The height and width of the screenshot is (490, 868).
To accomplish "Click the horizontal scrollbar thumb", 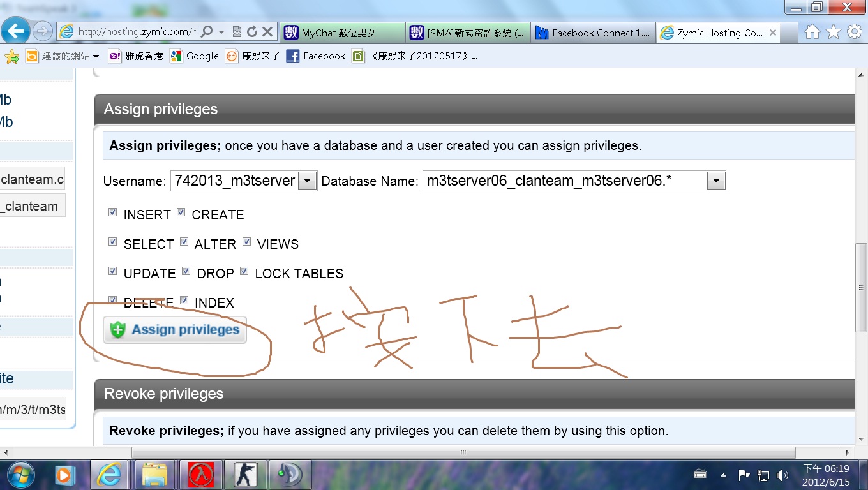I will point(463,452).
